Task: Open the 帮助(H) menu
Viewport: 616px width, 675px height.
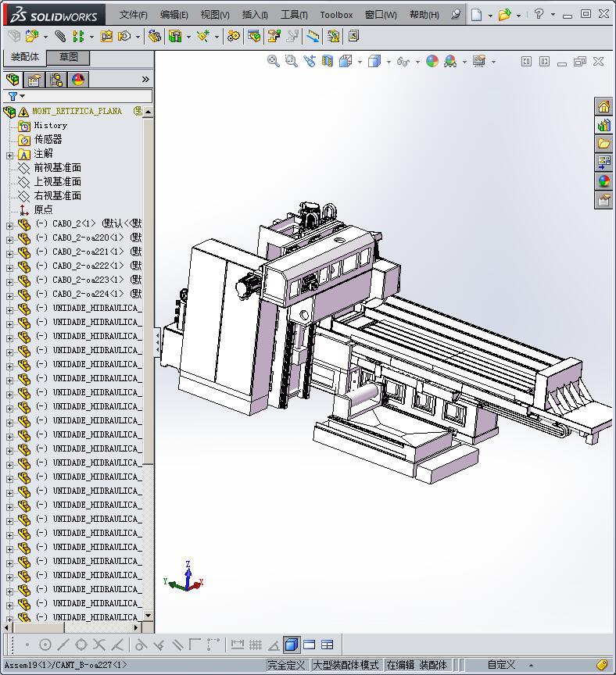Action: [x=424, y=15]
